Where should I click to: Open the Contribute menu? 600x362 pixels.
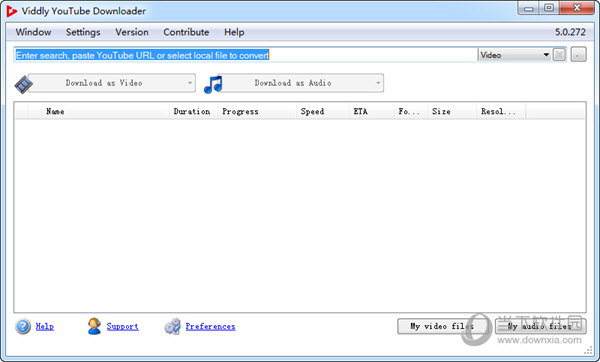pyautogui.click(x=186, y=32)
